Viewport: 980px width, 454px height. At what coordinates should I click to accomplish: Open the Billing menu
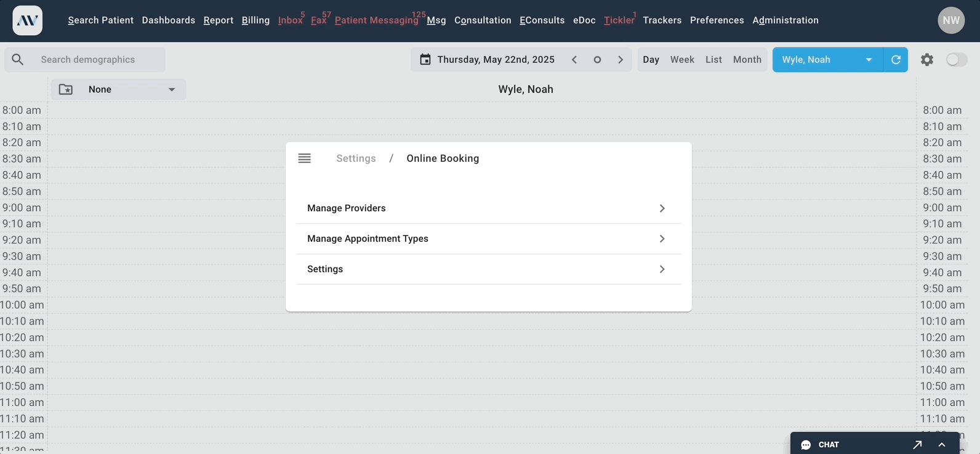coord(255,20)
